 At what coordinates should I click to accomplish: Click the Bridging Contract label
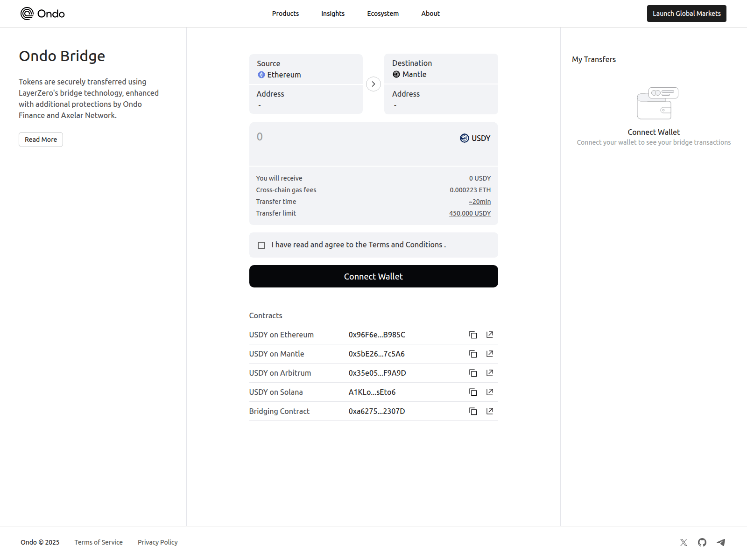coord(279,411)
